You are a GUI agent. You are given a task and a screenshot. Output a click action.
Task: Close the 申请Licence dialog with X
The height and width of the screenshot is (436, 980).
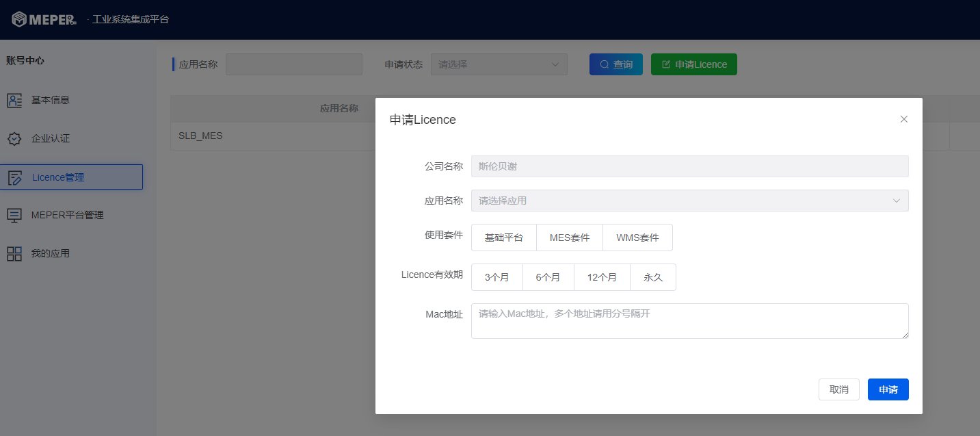tap(903, 119)
